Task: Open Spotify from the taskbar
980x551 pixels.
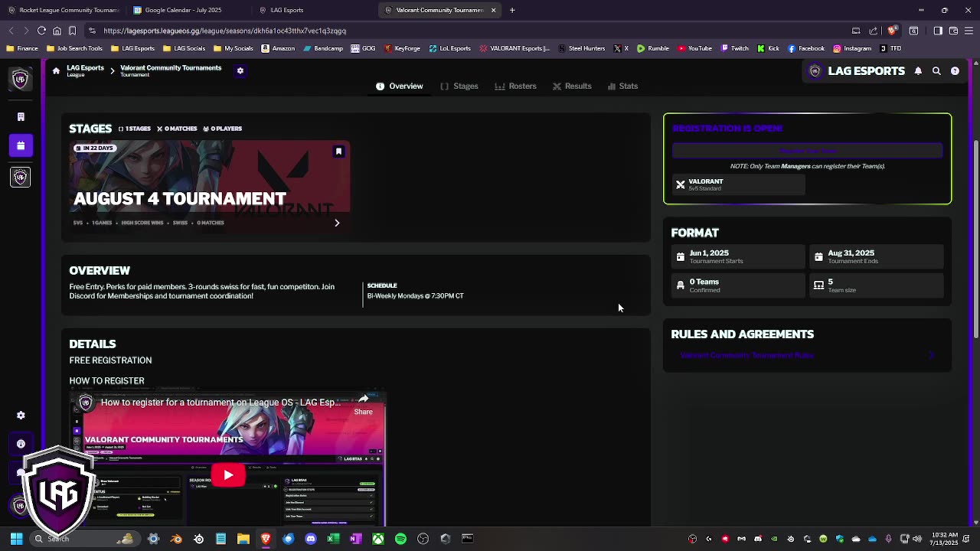Action: pyautogui.click(x=400, y=539)
